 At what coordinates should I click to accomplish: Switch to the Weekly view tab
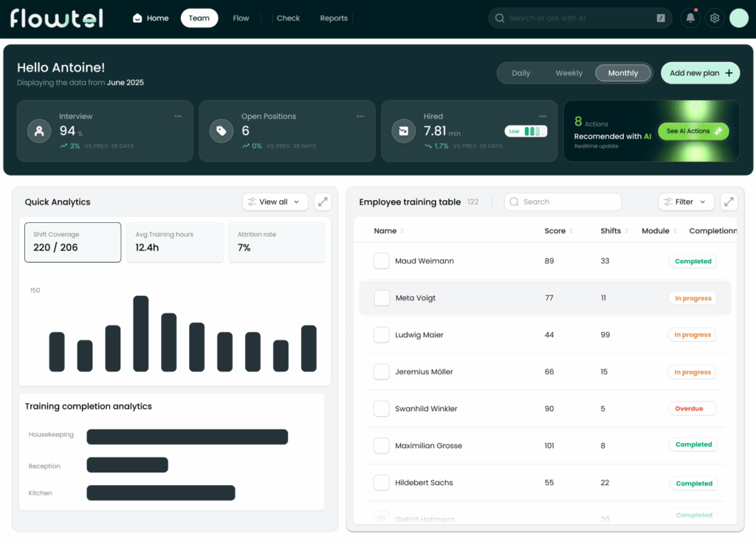tap(568, 73)
